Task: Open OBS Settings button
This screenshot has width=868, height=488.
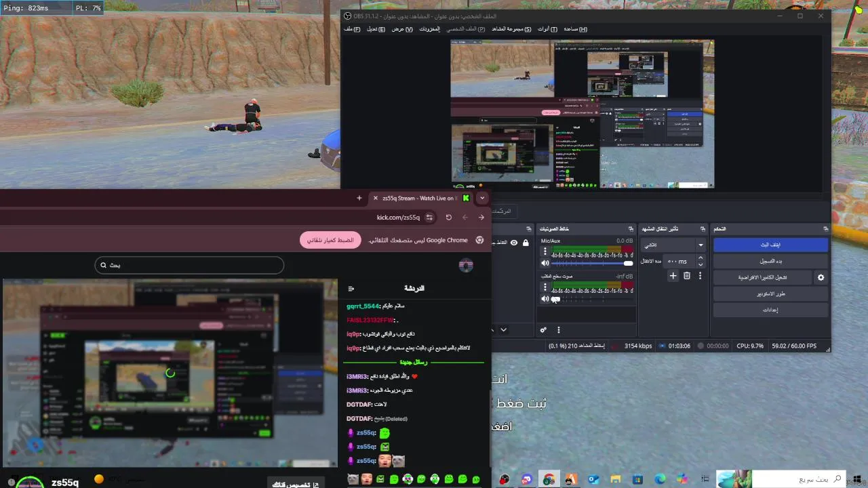Action: click(770, 310)
